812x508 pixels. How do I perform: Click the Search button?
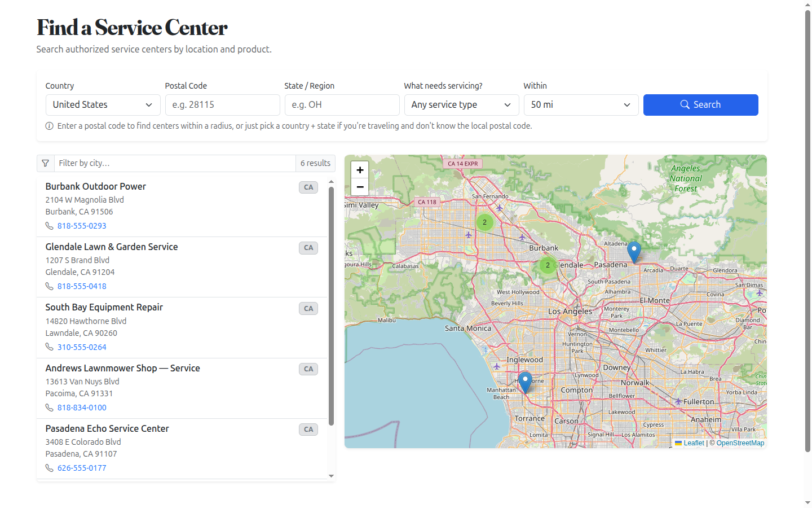pos(701,105)
